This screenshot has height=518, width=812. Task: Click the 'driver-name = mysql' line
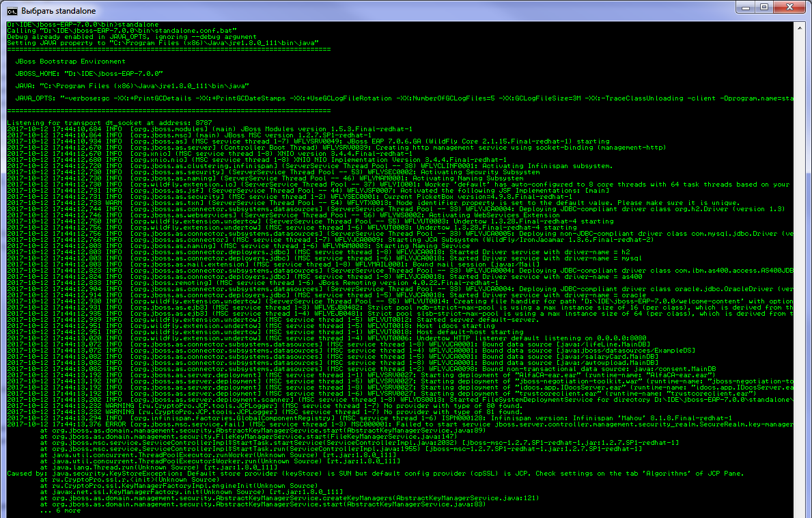point(324,258)
